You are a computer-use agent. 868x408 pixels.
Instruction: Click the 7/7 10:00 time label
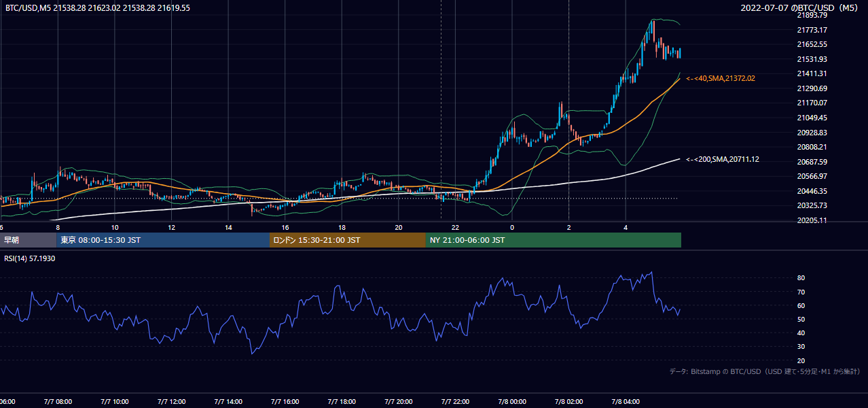point(114,402)
